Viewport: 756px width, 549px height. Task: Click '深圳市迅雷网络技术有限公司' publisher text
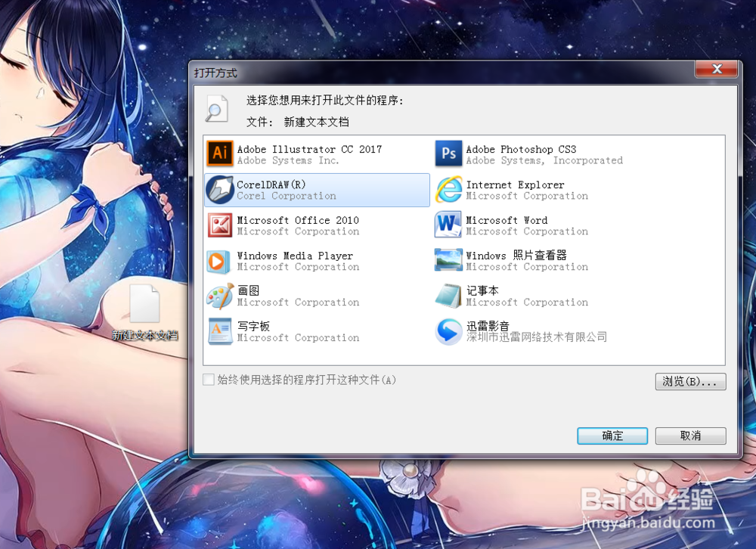point(536,337)
